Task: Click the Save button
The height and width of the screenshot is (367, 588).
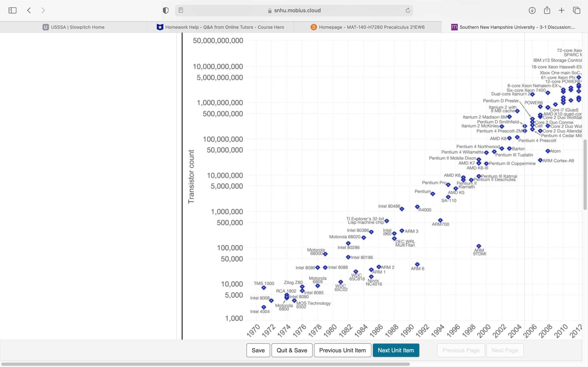Action: coord(258,350)
